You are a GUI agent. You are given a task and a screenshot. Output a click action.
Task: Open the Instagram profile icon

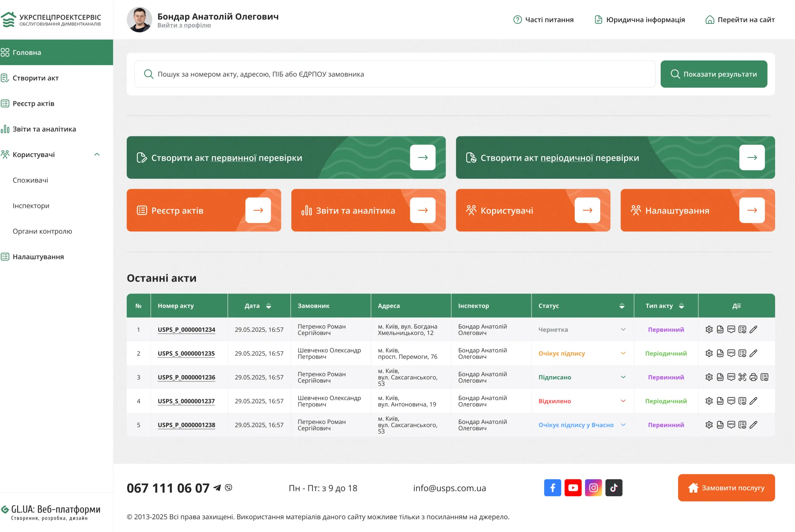593,488
